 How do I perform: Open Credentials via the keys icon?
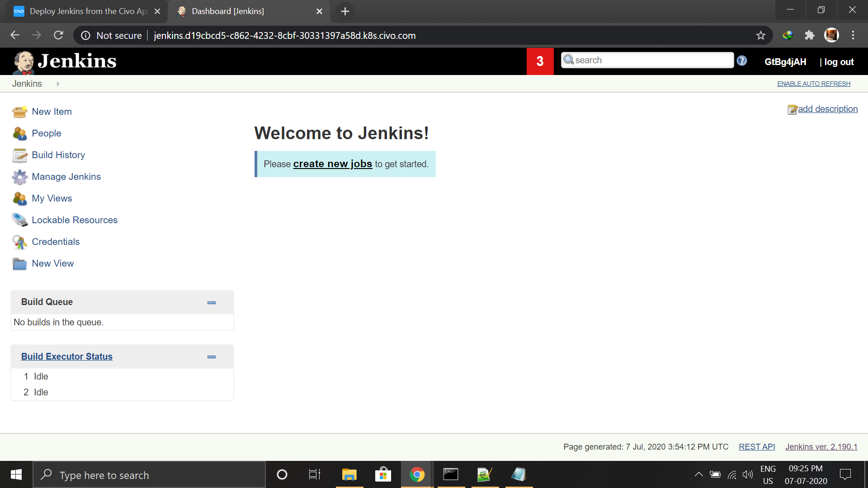point(19,242)
